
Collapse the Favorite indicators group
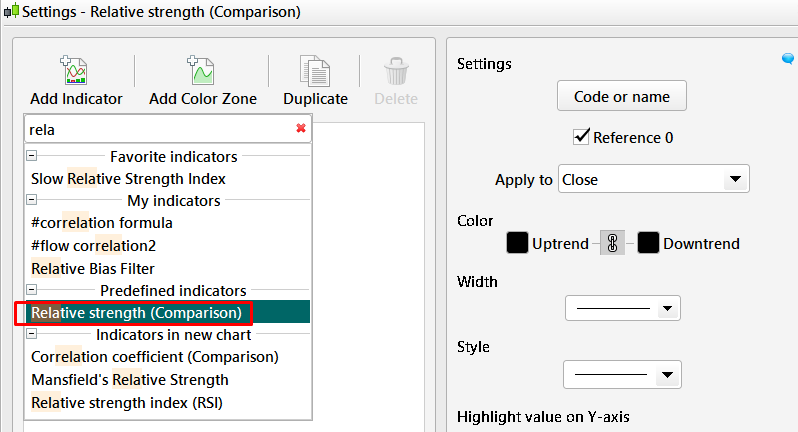[32, 156]
